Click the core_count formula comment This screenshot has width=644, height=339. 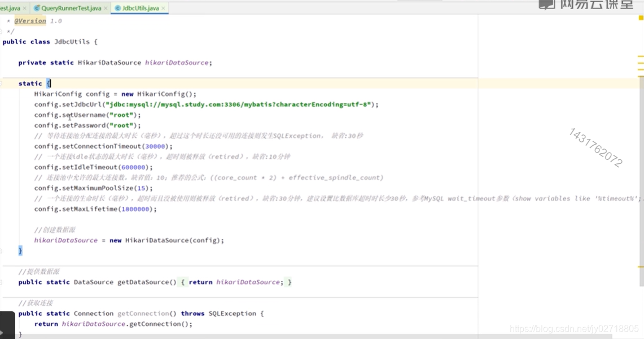[x=209, y=178]
